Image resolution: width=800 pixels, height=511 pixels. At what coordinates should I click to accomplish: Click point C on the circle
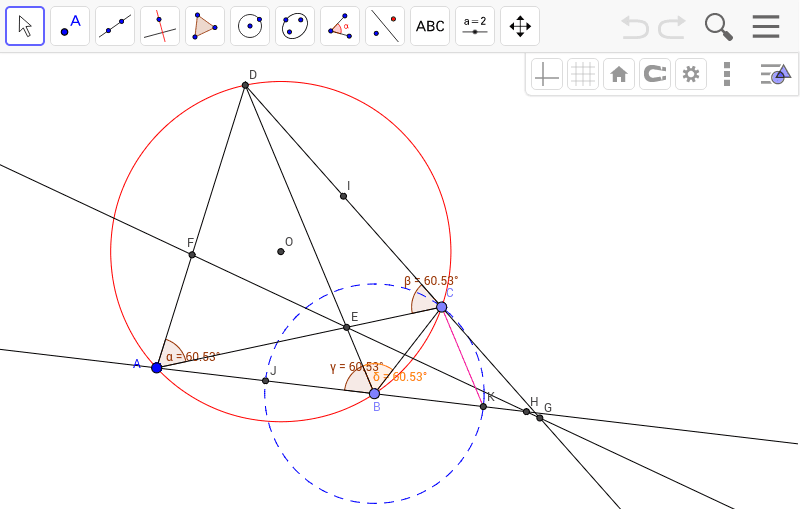(x=442, y=307)
